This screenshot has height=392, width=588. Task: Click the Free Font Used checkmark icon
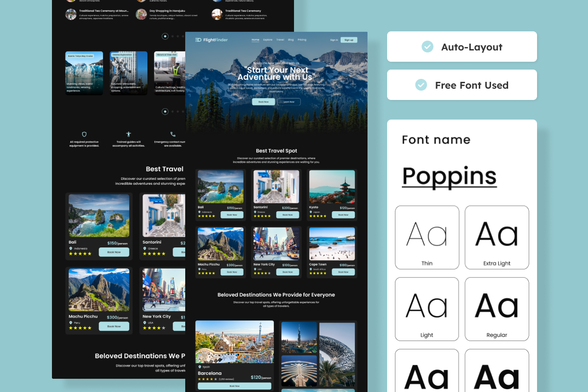(421, 85)
